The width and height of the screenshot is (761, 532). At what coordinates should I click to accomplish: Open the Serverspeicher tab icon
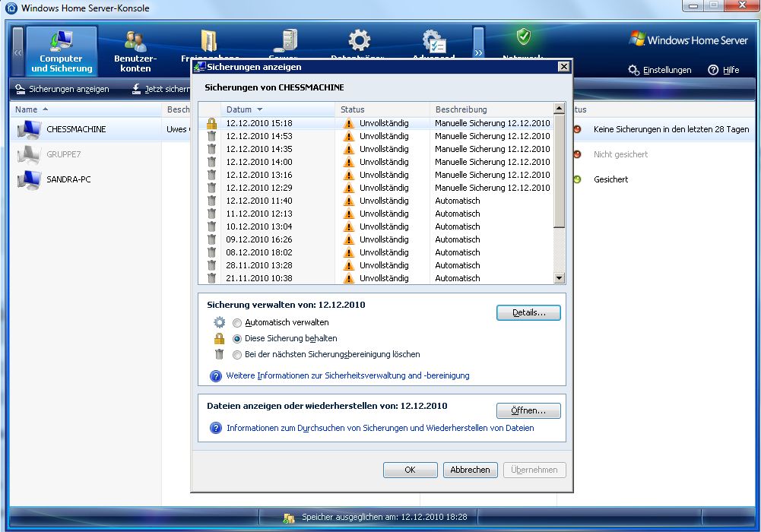(x=285, y=43)
